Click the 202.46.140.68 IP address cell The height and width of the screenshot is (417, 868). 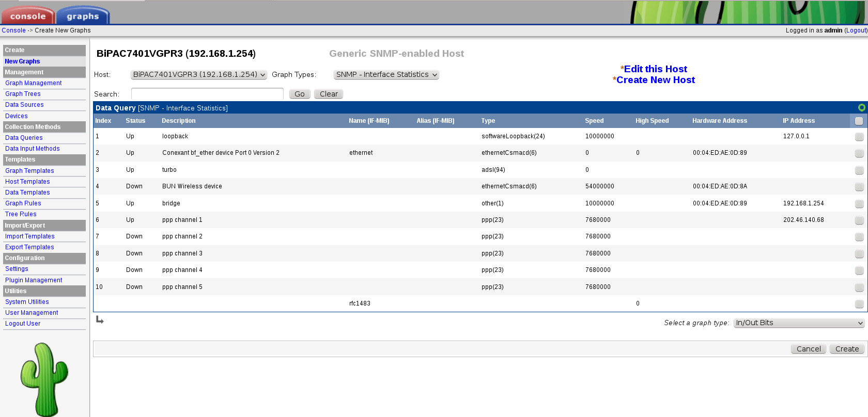(x=803, y=220)
